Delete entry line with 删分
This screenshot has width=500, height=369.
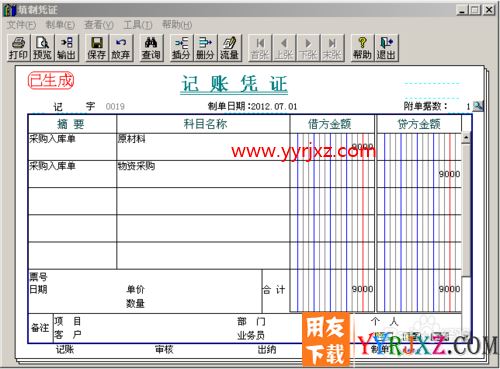205,48
